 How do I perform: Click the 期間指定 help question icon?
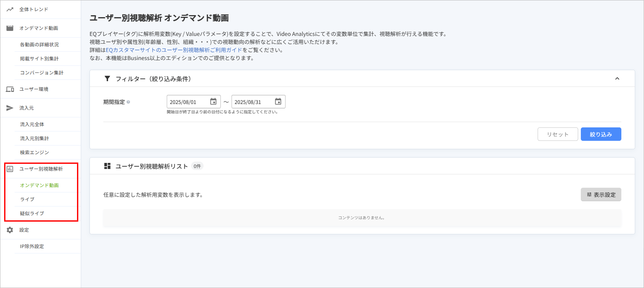[128, 102]
